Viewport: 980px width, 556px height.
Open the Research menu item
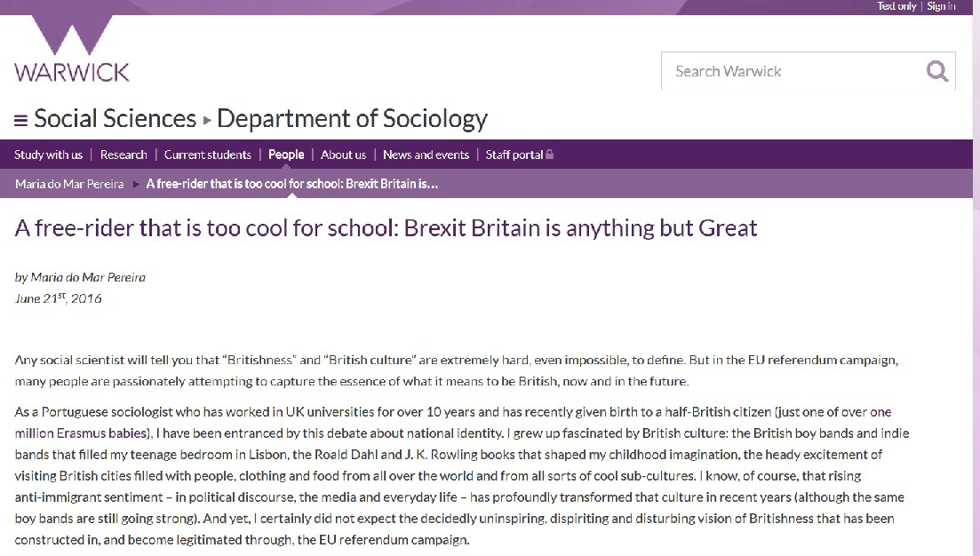point(123,155)
